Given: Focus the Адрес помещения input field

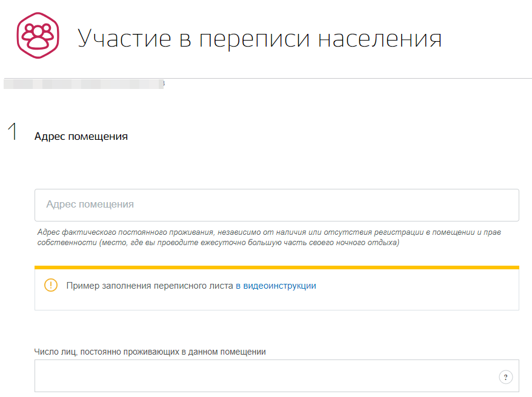Looking at the screenshot, I should (x=276, y=205).
